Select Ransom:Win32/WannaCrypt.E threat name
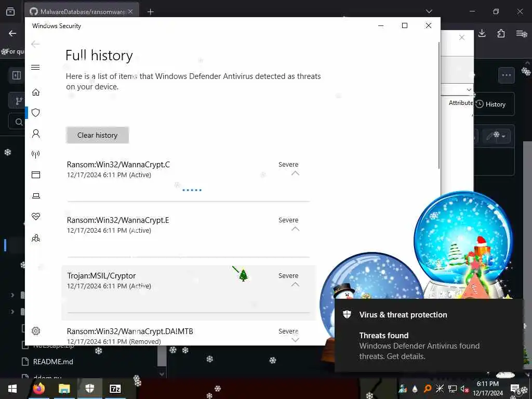The width and height of the screenshot is (532, 399). pyautogui.click(x=118, y=220)
